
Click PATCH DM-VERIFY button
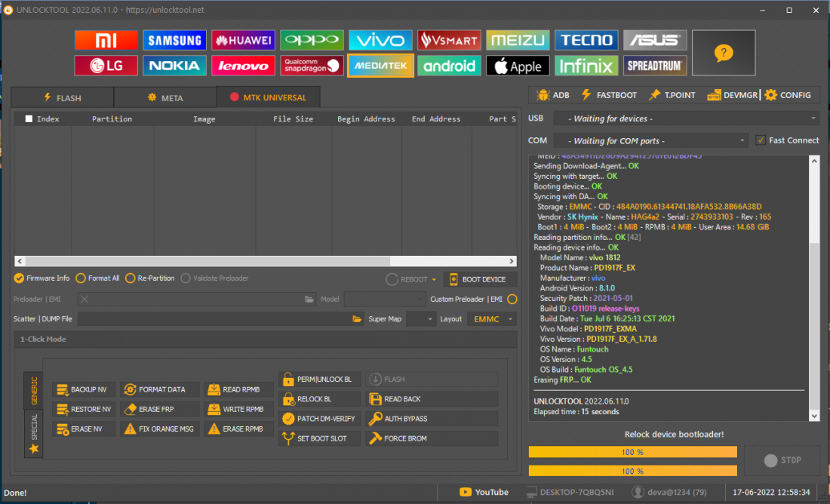pyautogui.click(x=320, y=419)
